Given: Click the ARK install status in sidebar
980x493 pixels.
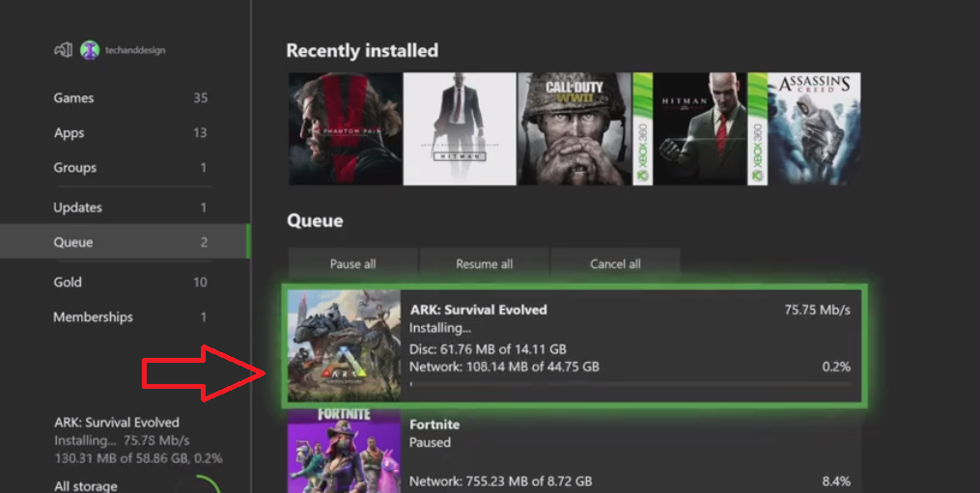Looking at the screenshot, I should coord(138,440).
